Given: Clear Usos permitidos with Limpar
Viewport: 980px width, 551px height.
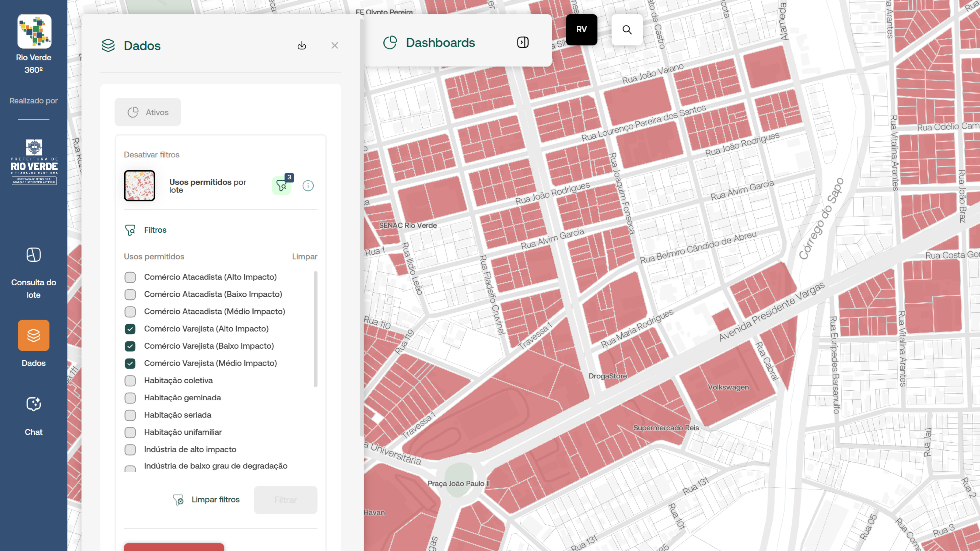Looking at the screenshot, I should [305, 257].
